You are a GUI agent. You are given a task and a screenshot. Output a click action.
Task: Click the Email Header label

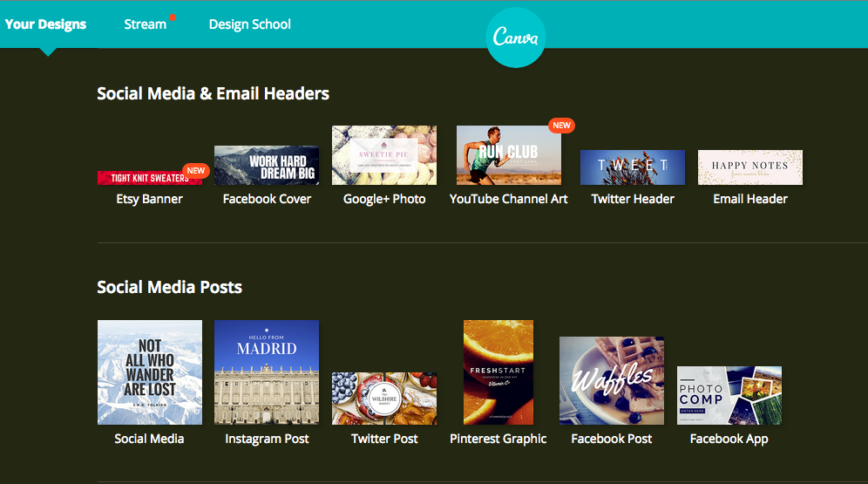click(x=750, y=199)
